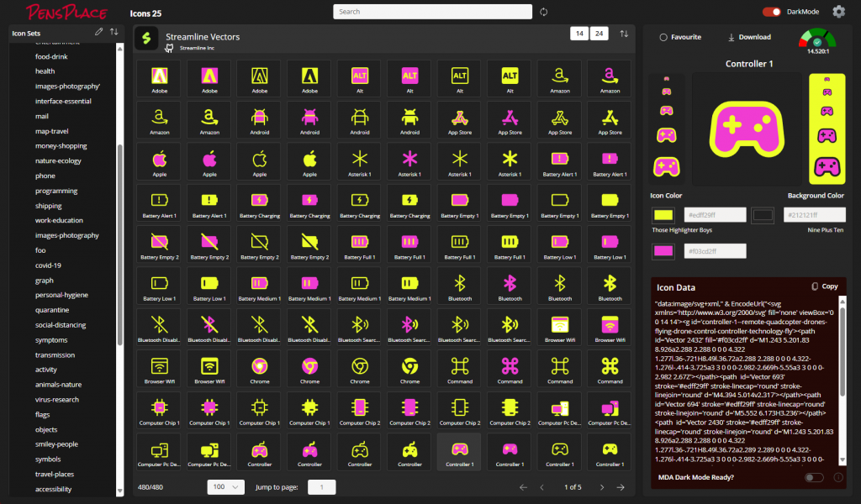Click the sort arrows in Icon Sets header

114,32
